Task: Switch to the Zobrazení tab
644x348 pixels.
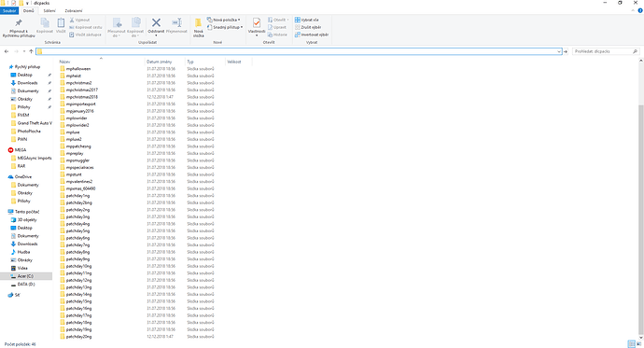Action: click(74, 10)
